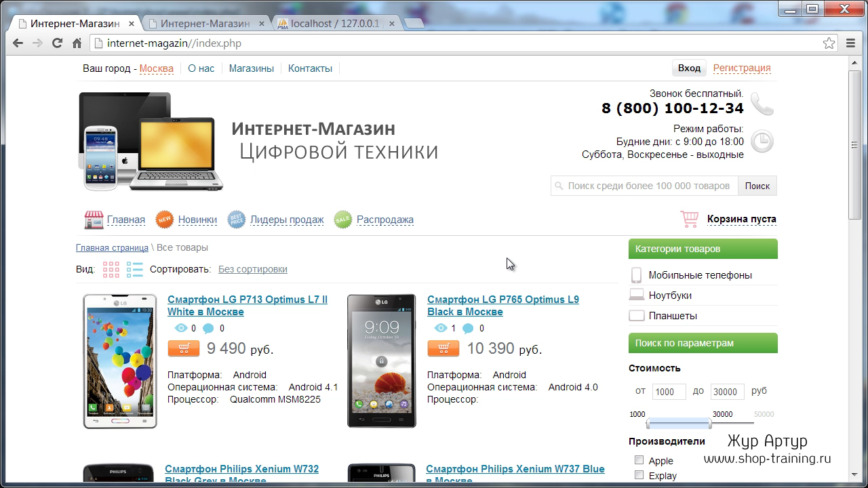
Task: Tick the Apple manufacturer checkbox
Action: coord(639,460)
